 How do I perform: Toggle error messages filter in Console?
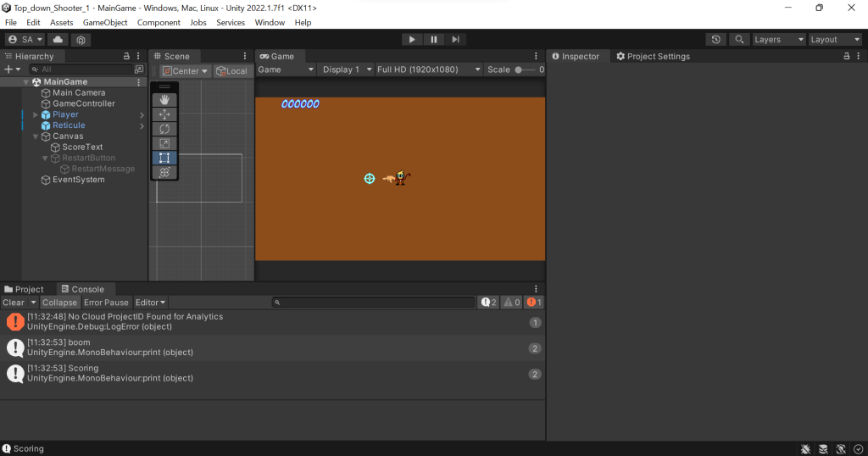(x=534, y=303)
